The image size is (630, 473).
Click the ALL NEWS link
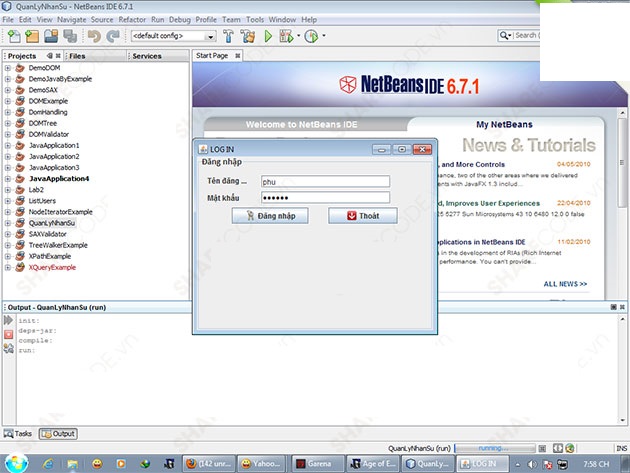566,284
